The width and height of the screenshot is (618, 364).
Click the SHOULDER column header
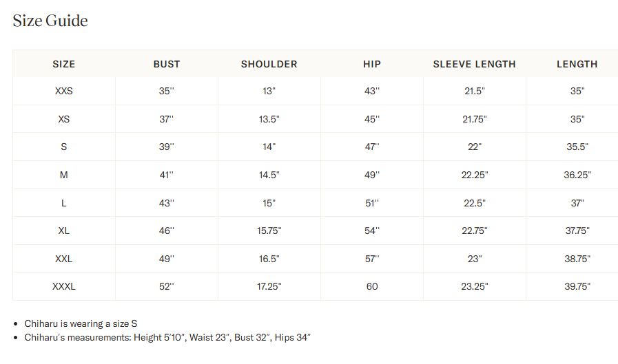(269, 64)
